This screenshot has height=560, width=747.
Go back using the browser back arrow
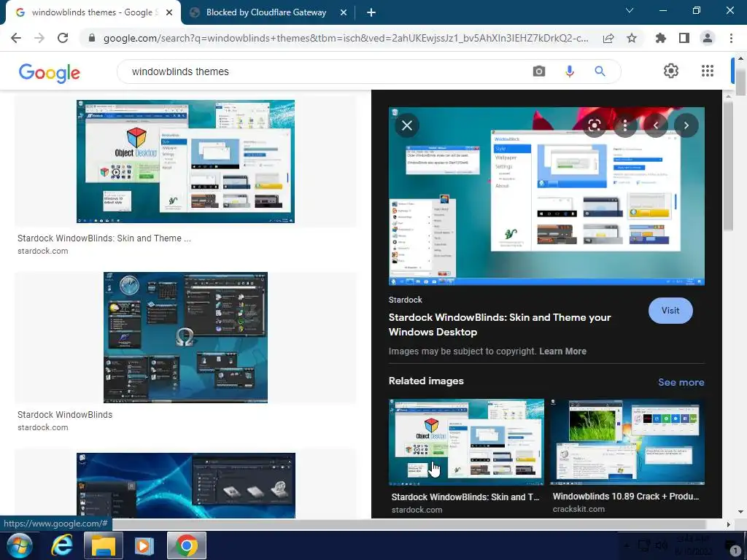(x=16, y=38)
